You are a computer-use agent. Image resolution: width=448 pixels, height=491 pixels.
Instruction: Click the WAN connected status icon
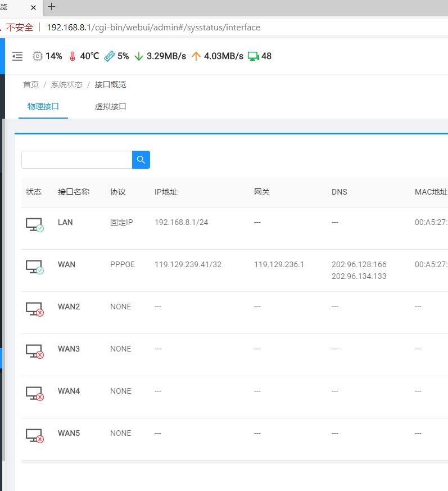coord(34,267)
